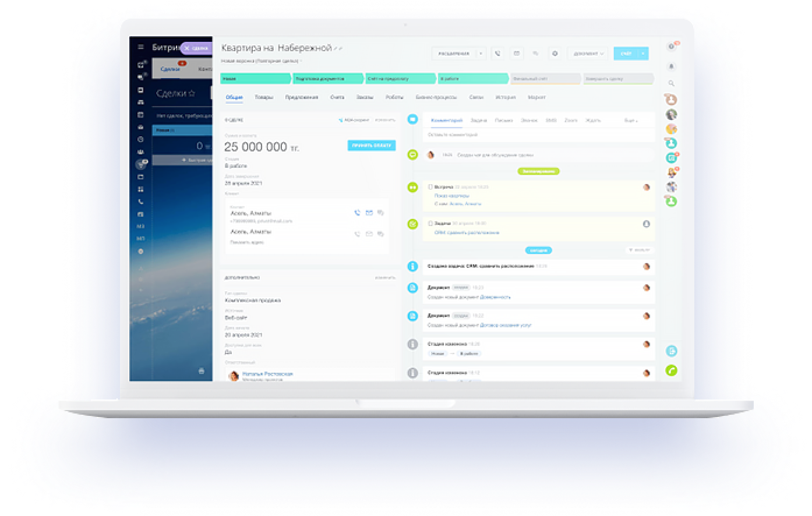Click the email icon in the deal header
The image size is (812, 516).
point(516,54)
